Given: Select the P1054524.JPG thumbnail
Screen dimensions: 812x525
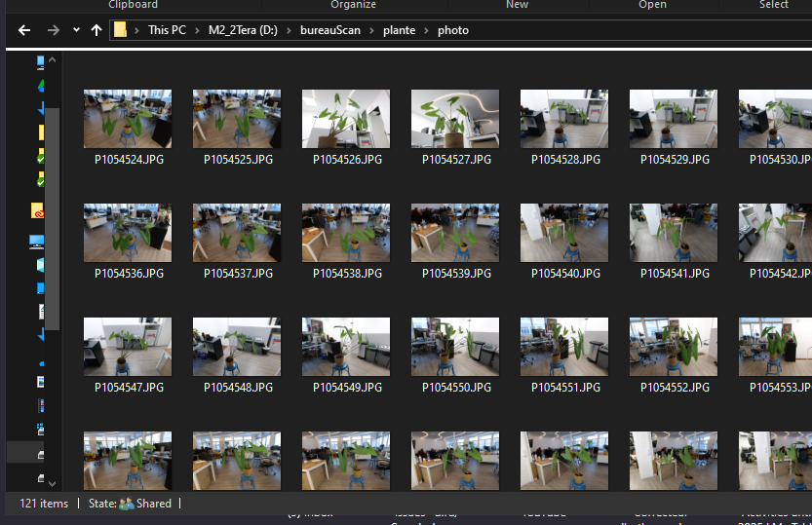Looking at the screenshot, I should pos(128,119).
